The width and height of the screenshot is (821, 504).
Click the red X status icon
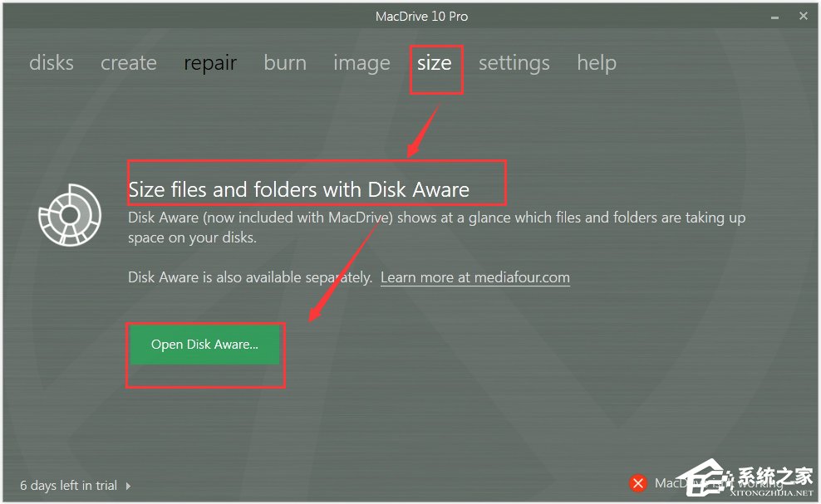tap(637, 483)
